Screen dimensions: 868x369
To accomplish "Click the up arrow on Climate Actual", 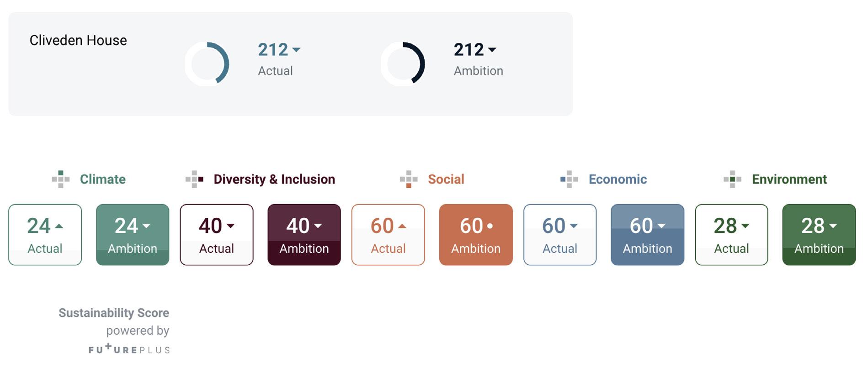I will (59, 226).
